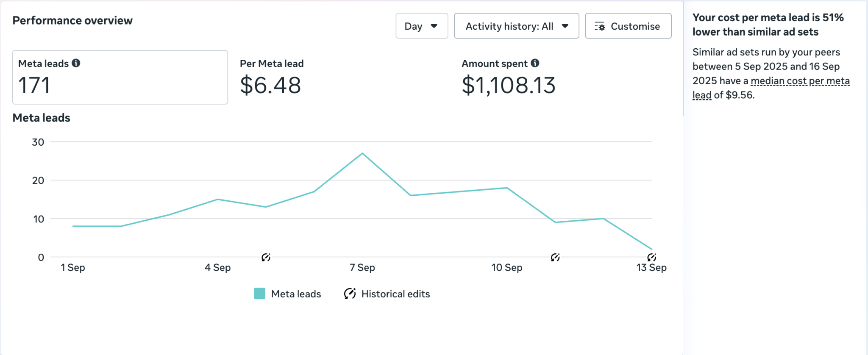The height and width of the screenshot is (355, 868).
Task: Expand the Day time breakdown dropdown
Action: click(421, 26)
